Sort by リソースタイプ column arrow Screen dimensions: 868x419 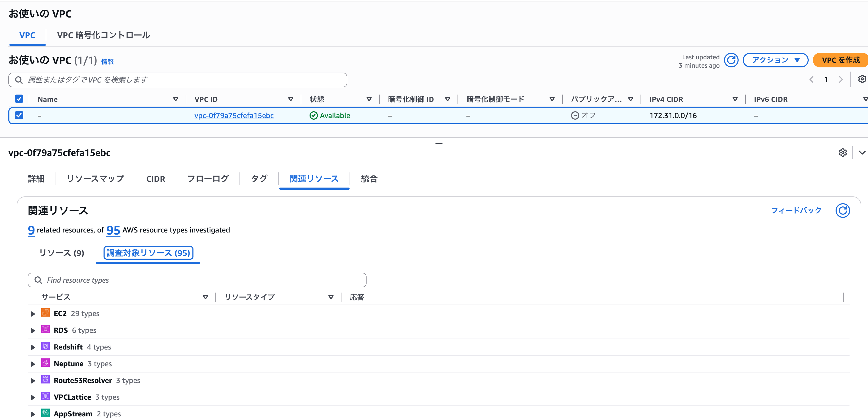331,297
